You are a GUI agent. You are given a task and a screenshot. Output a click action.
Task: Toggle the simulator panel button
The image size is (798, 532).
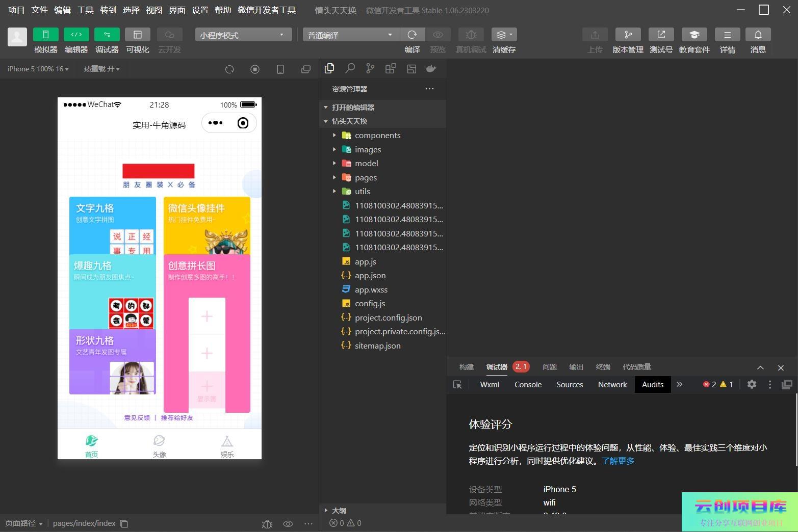click(46, 35)
